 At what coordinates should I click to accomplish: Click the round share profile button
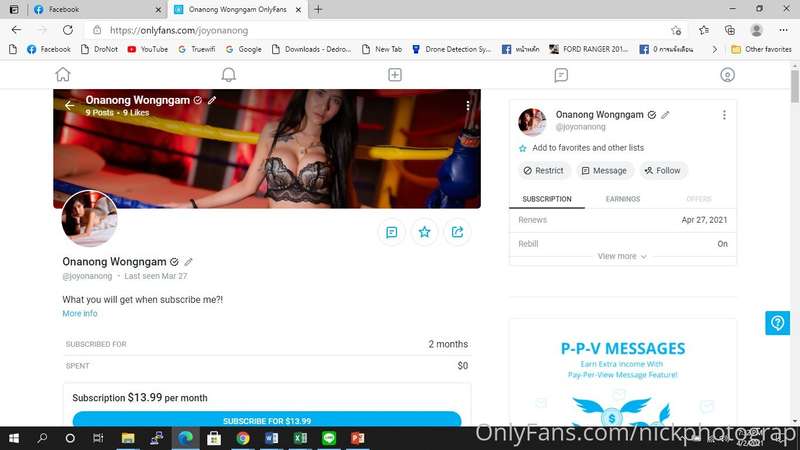[x=457, y=232]
